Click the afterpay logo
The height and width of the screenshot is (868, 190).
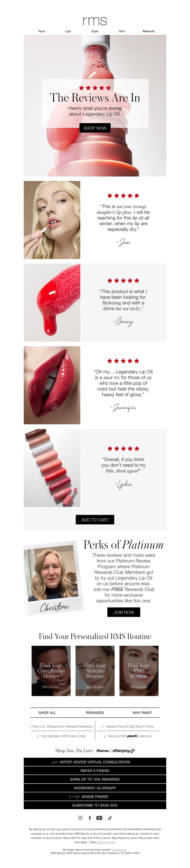(123, 751)
